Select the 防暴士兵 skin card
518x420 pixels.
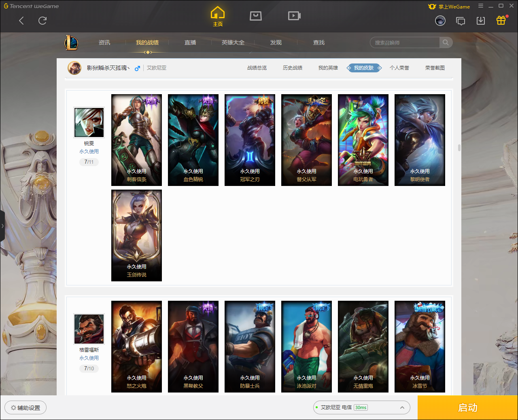pos(250,346)
